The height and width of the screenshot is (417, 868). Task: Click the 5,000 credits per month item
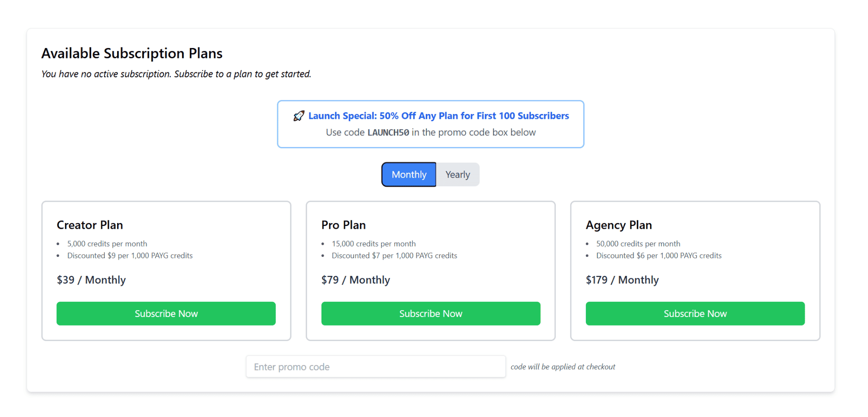(107, 244)
